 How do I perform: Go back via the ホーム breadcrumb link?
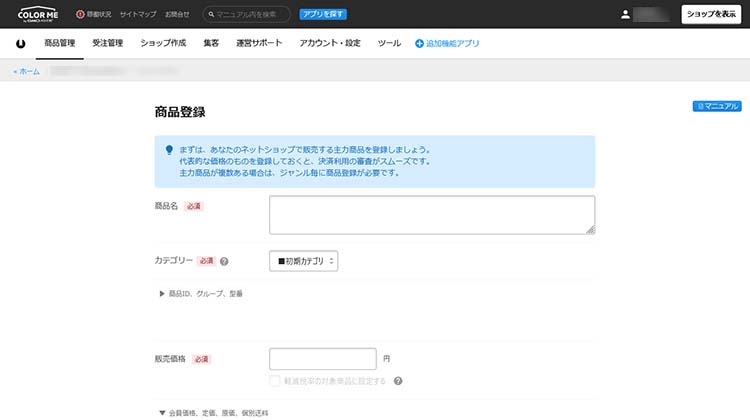[x=27, y=71]
